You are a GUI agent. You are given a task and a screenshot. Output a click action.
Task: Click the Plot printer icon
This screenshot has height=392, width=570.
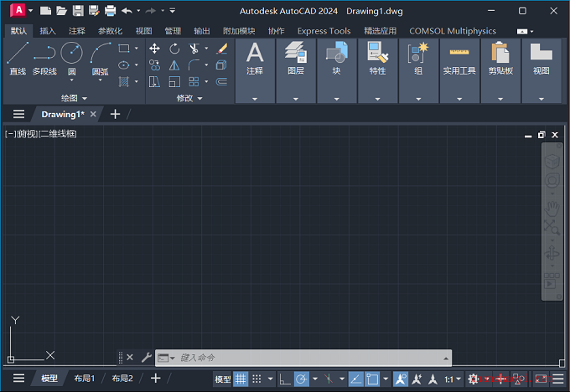coord(110,11)
